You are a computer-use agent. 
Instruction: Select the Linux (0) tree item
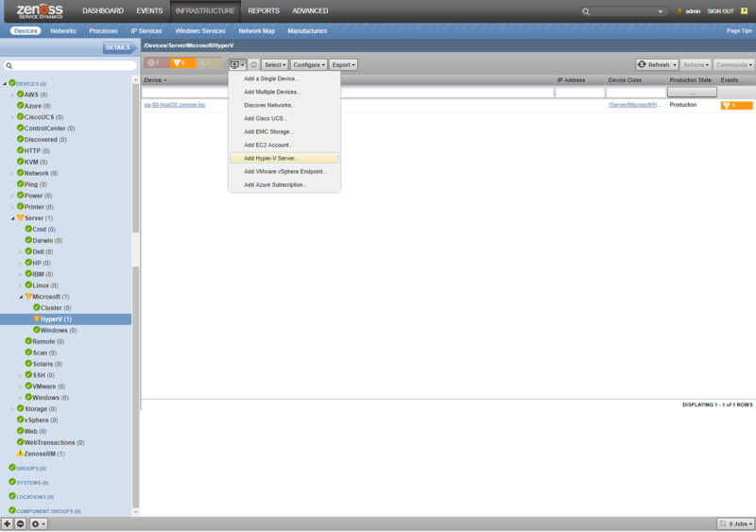point(45,285)
